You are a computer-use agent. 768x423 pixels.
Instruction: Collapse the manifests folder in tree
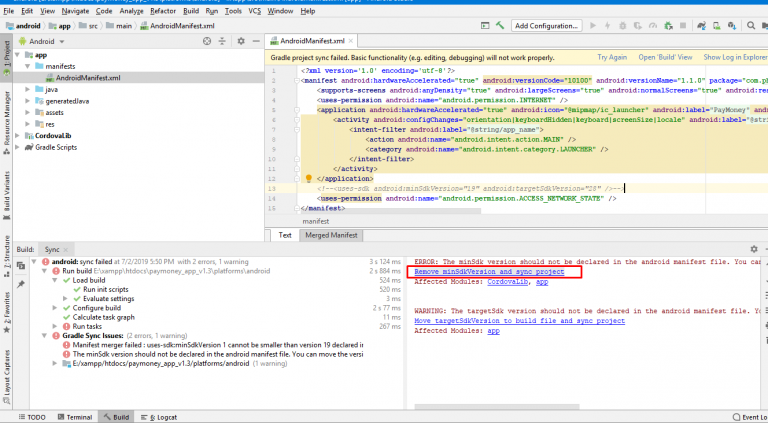pyautogui.click(x=27, y=66)
